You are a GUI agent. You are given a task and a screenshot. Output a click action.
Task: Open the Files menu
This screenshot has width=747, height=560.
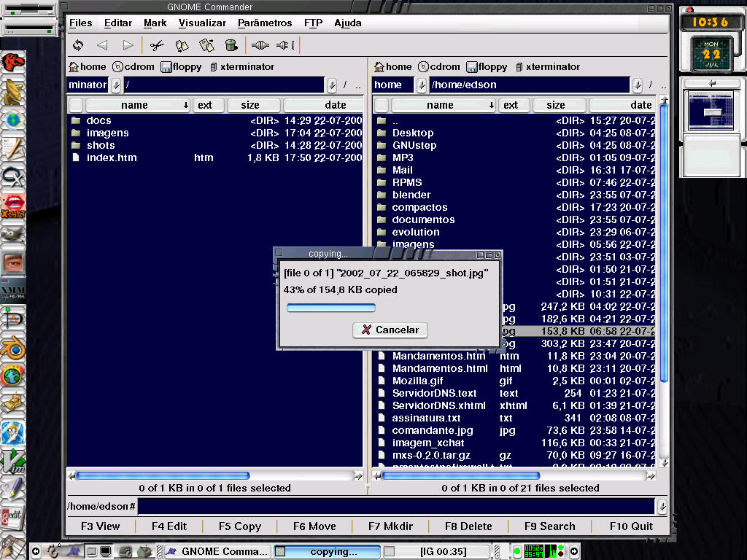(x=80, y=23)
